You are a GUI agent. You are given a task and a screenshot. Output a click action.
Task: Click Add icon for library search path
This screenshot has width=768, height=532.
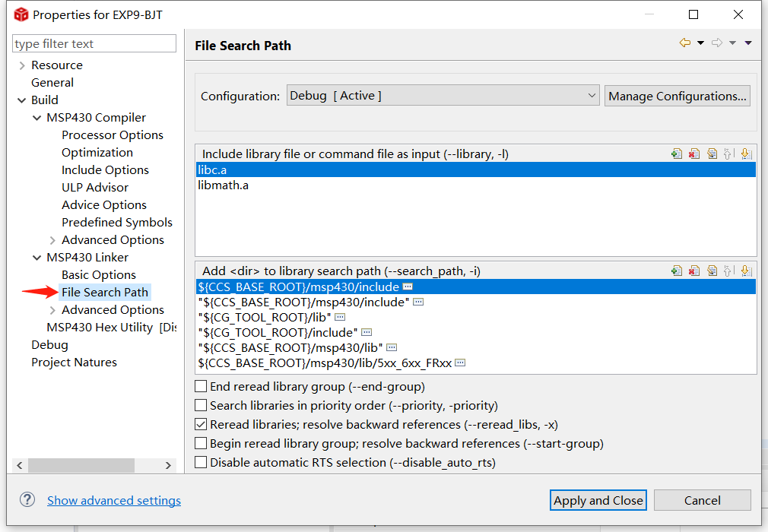click(x=677, y=271)
